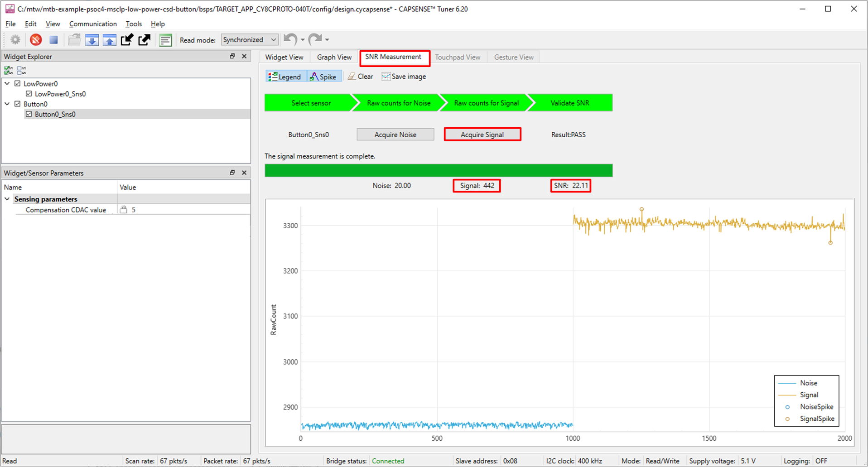This screenshot has width=868, height=467.
Task: Click the Import icon with inward arrow
Action: click(x=127, y=40)
